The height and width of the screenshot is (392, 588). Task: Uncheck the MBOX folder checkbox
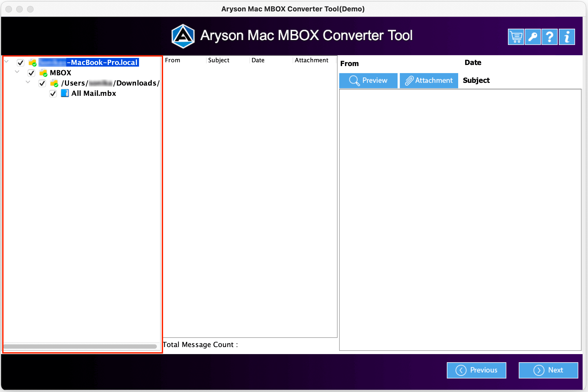31,73
